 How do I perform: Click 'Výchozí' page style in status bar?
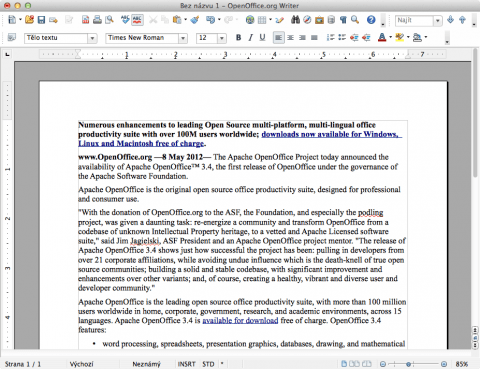coord(81,364)
